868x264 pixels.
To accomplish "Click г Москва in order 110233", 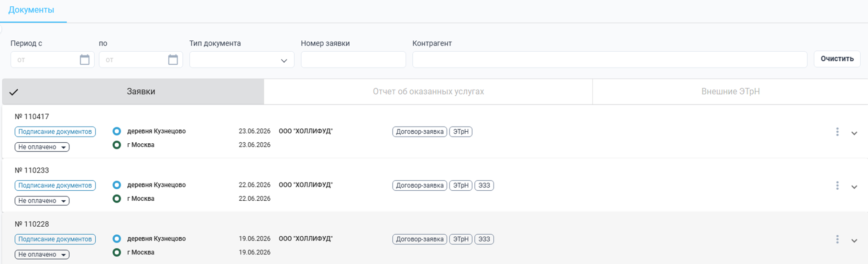I will (141, 198).
